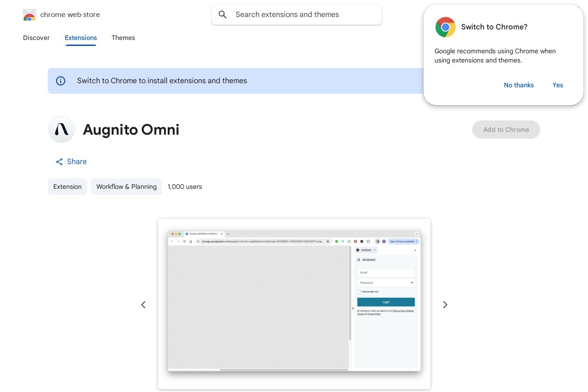Dismiss the popup with No thanks
Image resolution: width=588 pixels, height=392 pixels.
pos(519,85)
